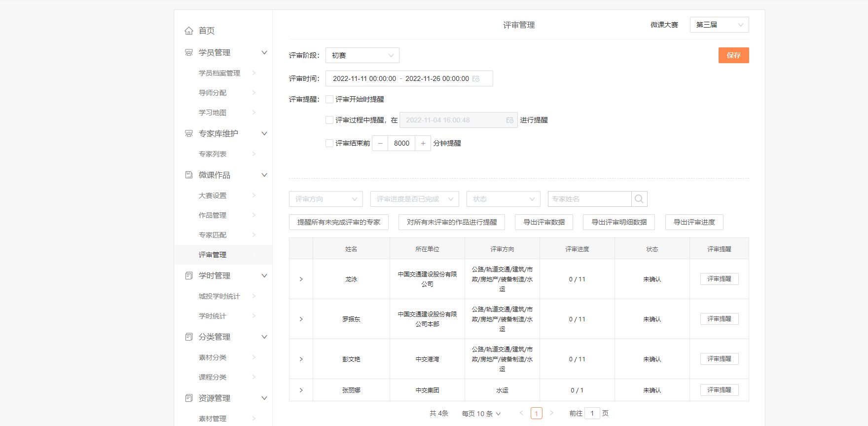Select page 1 in pagination
This screenshot has height=426, width=868.
[537, 413]
